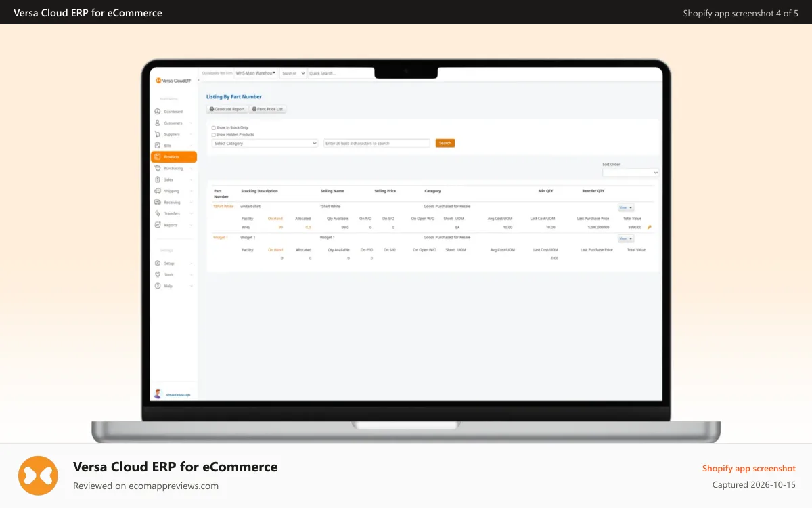The width and height of the screenshot is (812, 508).
Task: Click the orange Search button
Action: click(x=445, y=143)
